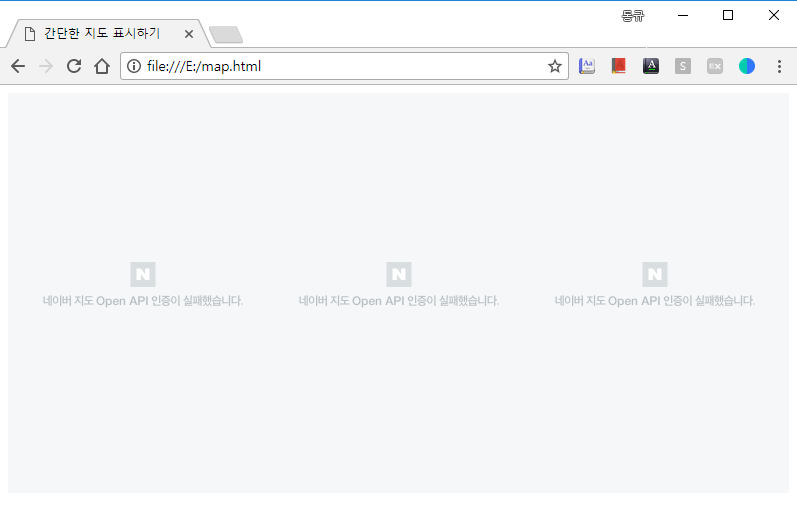Click the grayed-out extension with an x
797x523 pixels.
point(715,66)
